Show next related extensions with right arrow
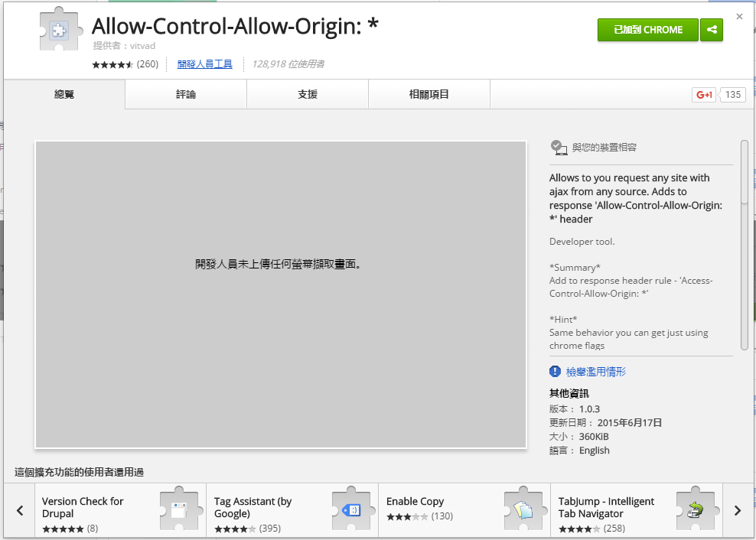 [x=738, y=510]
